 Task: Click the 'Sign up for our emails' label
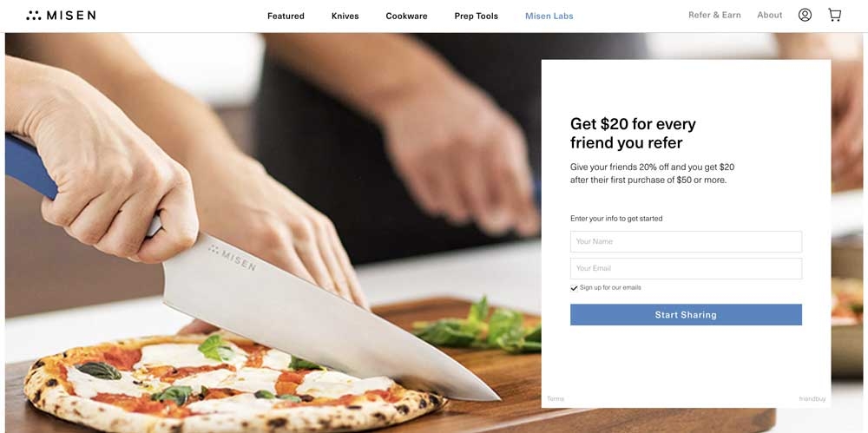(x=610, y=287)
